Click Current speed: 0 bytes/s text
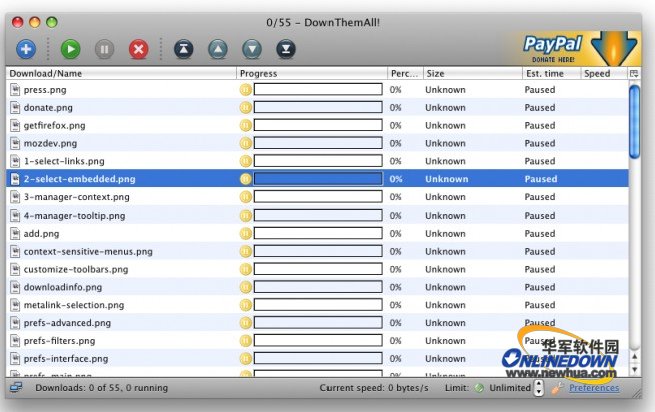Image resolution: width=655 pixels, height=412 pixels. (374, 388)
